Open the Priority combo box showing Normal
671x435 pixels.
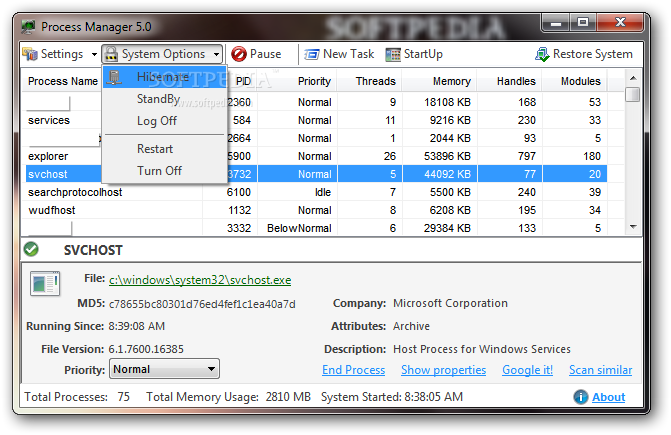point(164,369)
